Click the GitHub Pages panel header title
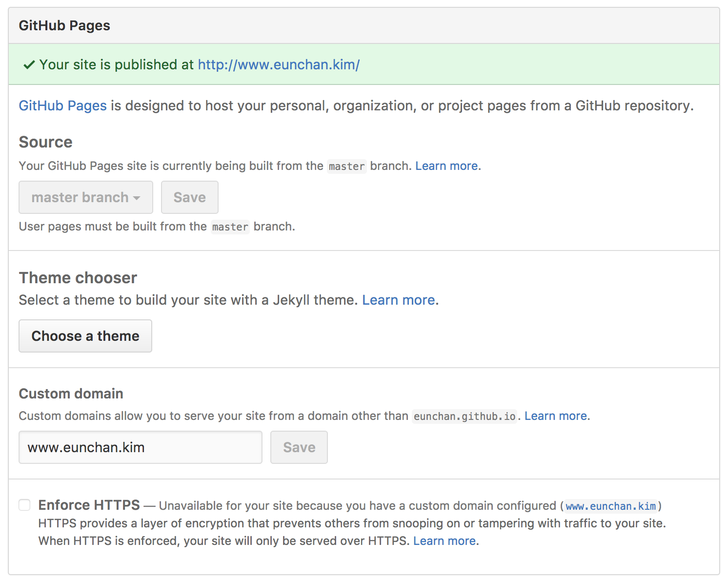This screenshot has width=728, height=584. (x=64, y=25)
